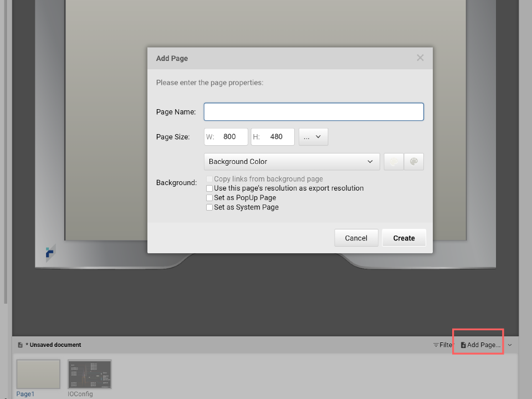Open the IOConfig page thumbnail
The image size is (532, 399).
89,374
